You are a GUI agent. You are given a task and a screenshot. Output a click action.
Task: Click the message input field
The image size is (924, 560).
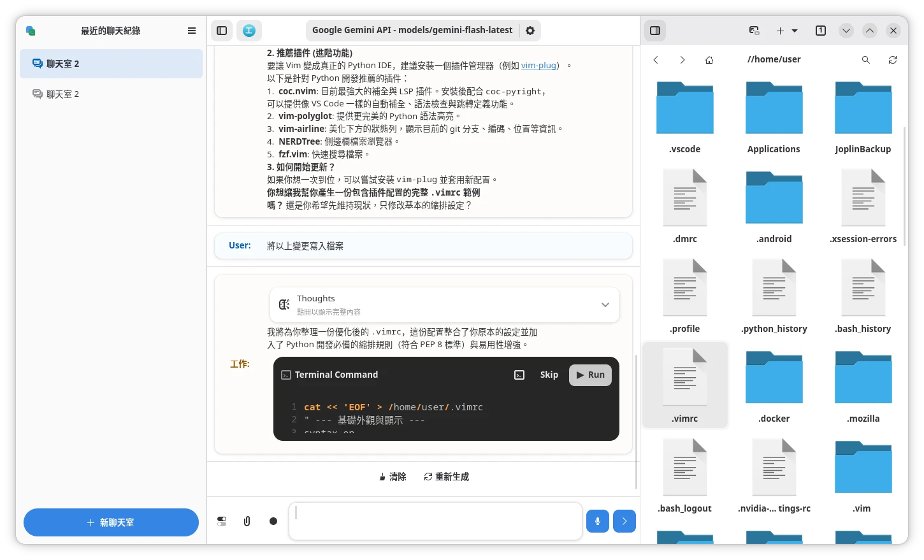point(435,521)
